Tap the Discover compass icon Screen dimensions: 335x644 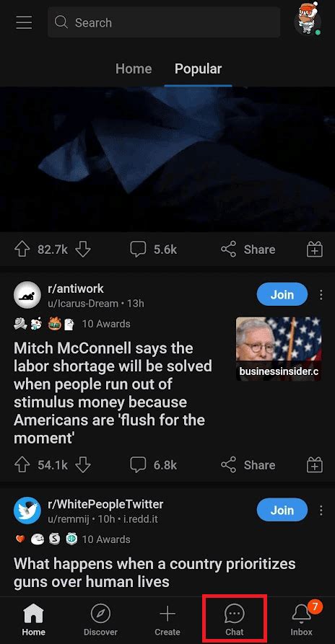click(100, 621)
